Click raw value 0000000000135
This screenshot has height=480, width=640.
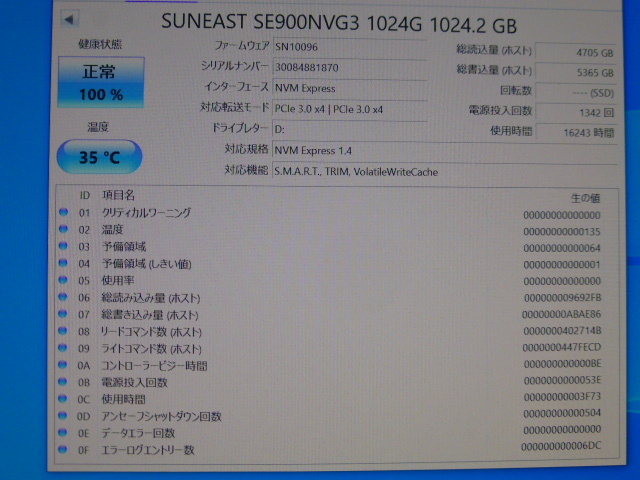coord(562,232)
